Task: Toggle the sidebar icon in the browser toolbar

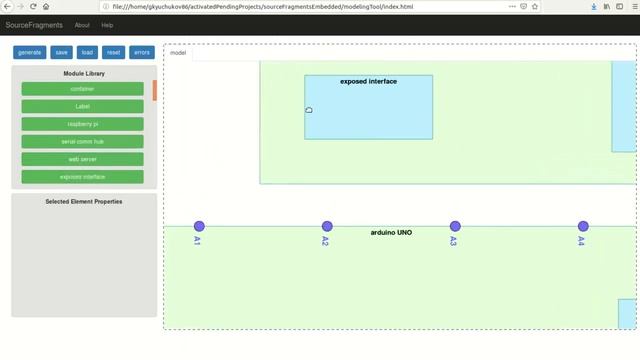Action: click(x=620, y=7)
